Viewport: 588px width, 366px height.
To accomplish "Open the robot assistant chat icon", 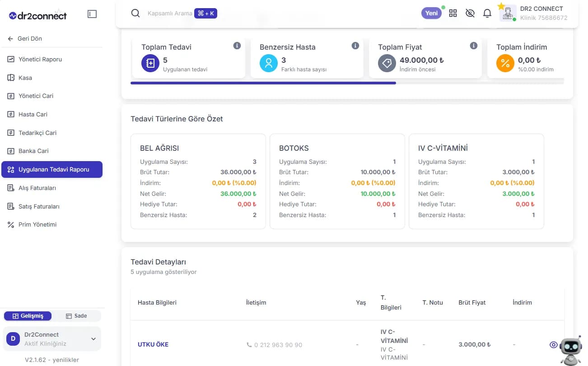I will click(570, 351).
